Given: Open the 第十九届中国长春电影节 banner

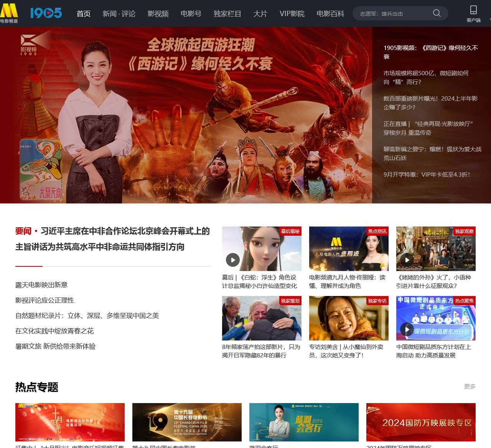Looking at the screenshot, I should click(187, 422).
